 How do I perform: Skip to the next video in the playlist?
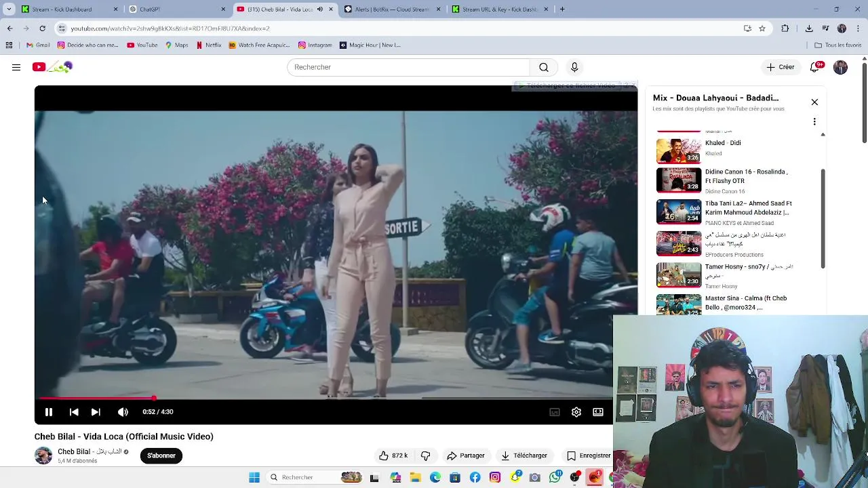coord(96,411)
